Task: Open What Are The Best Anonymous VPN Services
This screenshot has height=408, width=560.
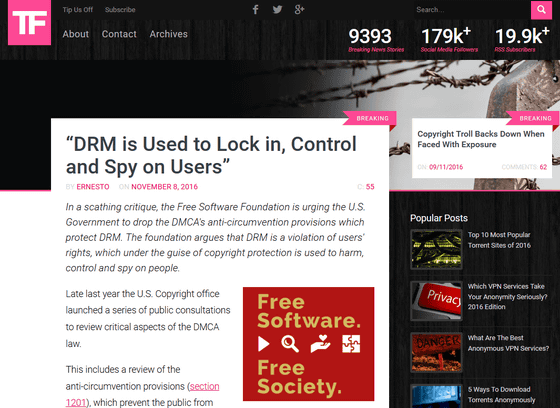Action: pyautogui.click(x=509, y=343)
